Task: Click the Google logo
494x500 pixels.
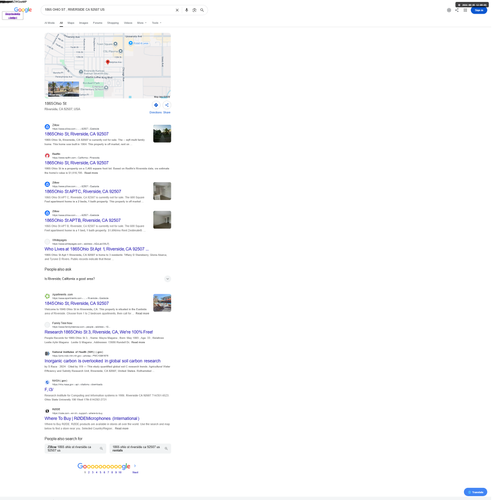Action: coord(23,10)
